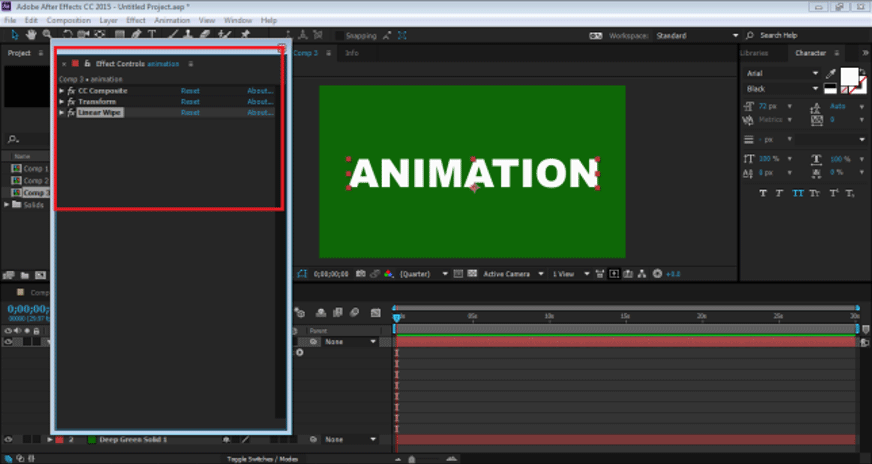The width and height of the screenshot is (872, 464).
Task: Select the Clone Stamp tool
Action: [x=188, y=34]
